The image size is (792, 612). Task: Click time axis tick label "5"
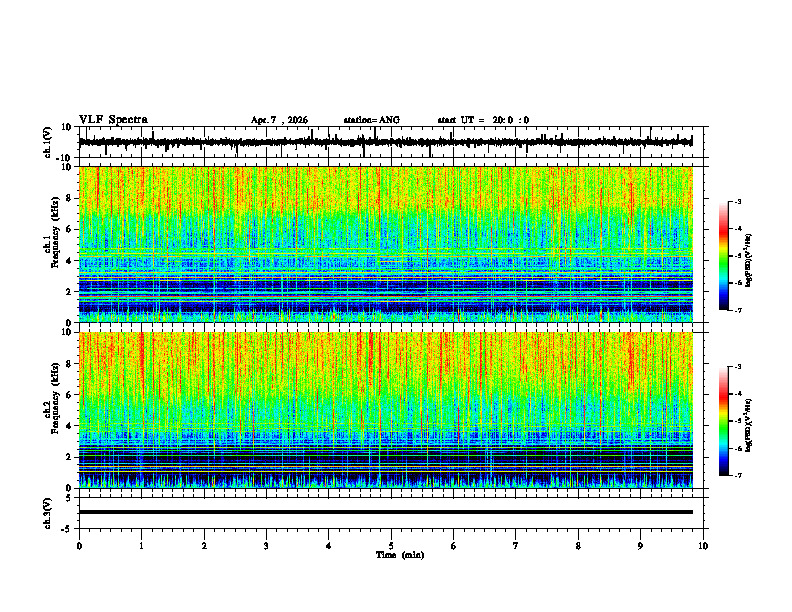click(x=391, y=546)
